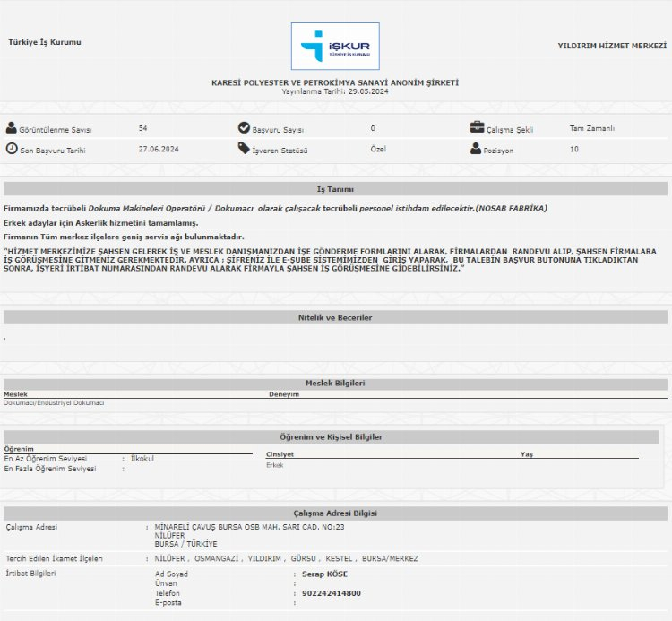Click the Tam Zamanlı work type value
This screenshot has height=621, width=672.
(592, 128)
